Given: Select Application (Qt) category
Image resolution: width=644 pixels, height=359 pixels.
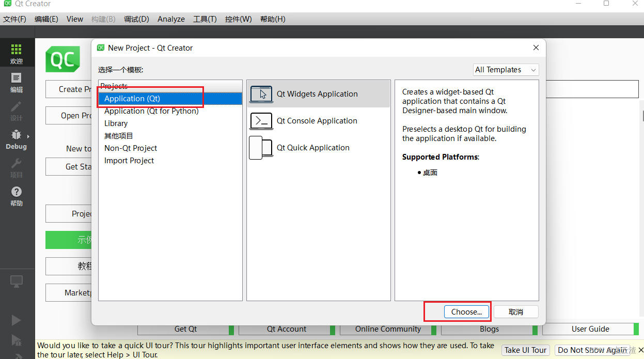Looking at the screenshot, I should click(170, 99).
